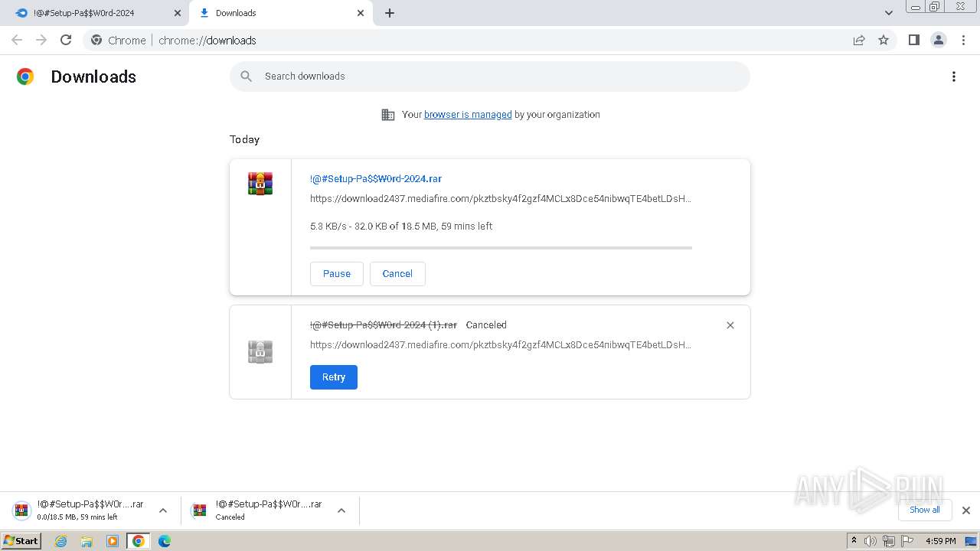Image resolution: width=980 pixels, height=551 pixels.
Task: Click the 'Canceled' status label
Action: point(486,325)
